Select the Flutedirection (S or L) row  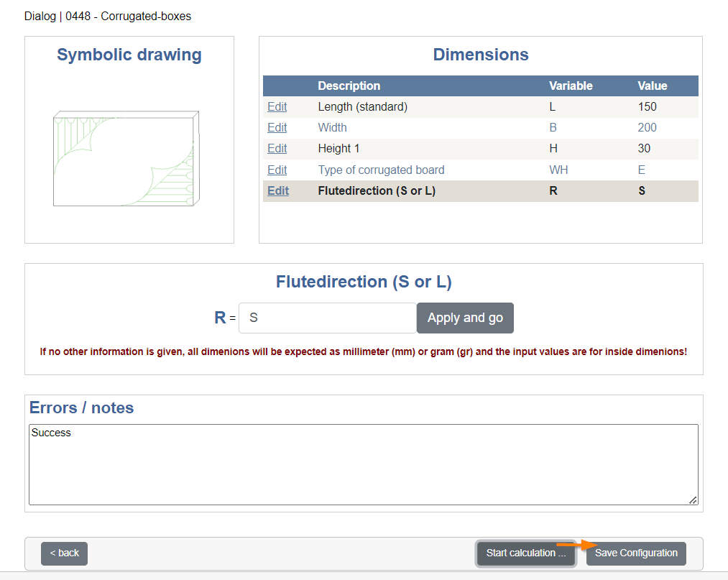click(x=481, y=191)
